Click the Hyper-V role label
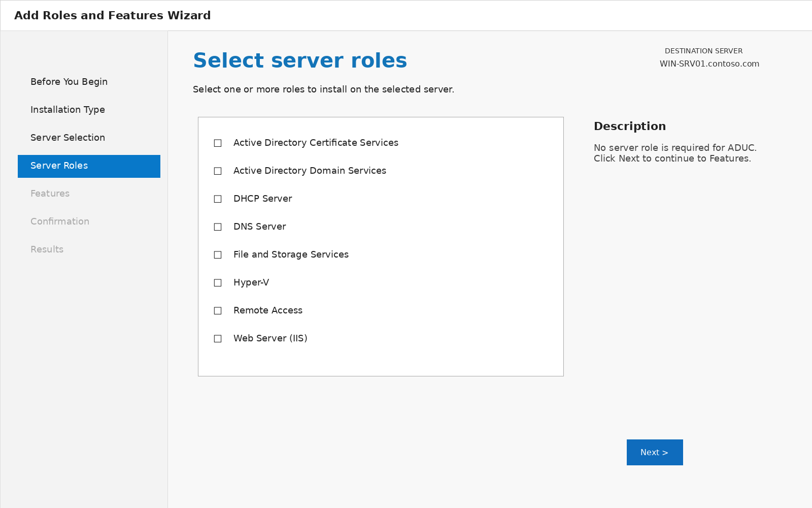Screen dimensions: 812x508 pyautogui.click(x=251, y=282)
